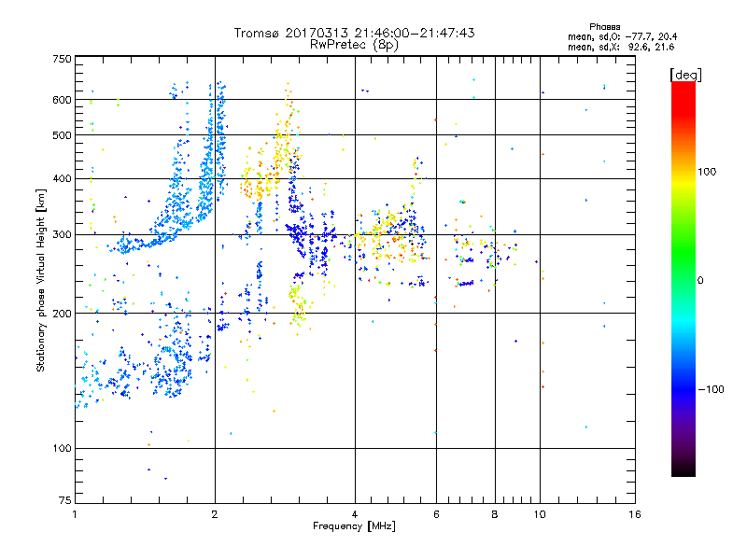Click colorbar tick label '0'
The height and width of the screenshot is (560, 747).
(700, 281)
